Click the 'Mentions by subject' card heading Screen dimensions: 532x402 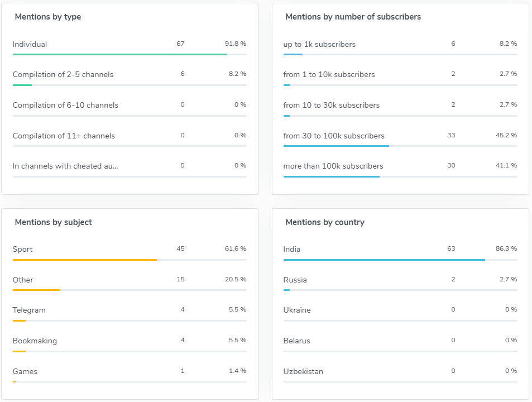click(53, 222)
